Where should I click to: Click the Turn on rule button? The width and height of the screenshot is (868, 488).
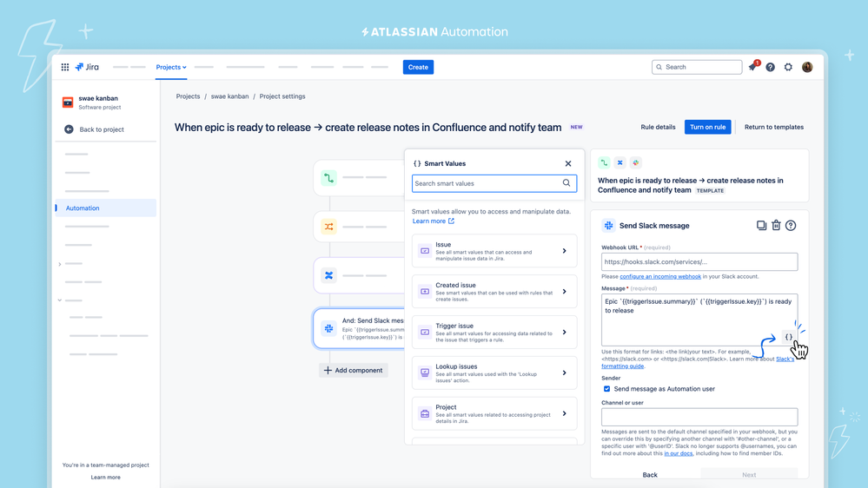click(x=707, y=127)
